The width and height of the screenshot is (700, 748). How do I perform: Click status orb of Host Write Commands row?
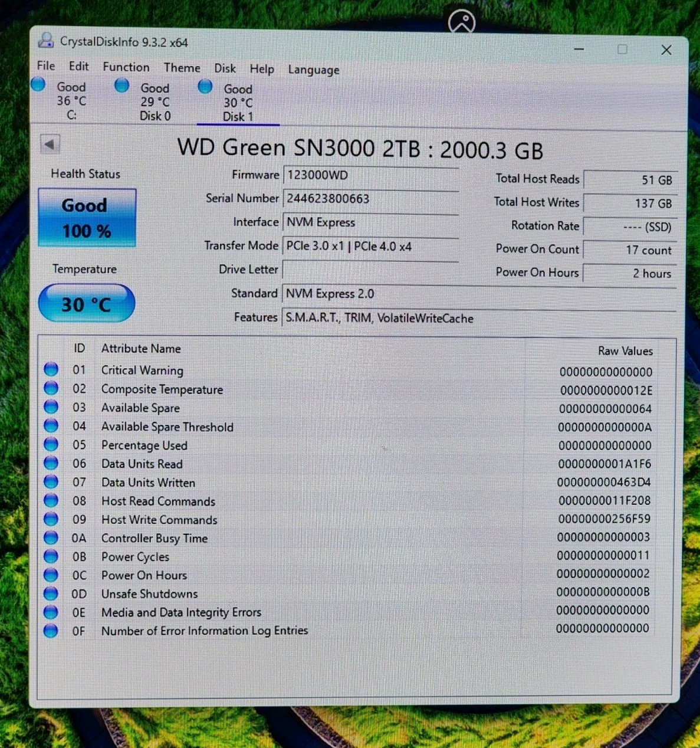[x=51, y=519]
